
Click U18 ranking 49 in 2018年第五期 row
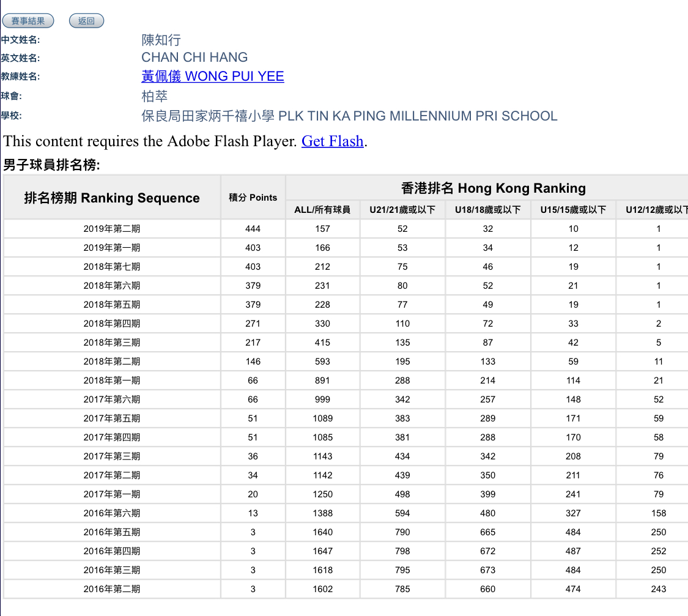pyautogui.click(x=488, y=305)
